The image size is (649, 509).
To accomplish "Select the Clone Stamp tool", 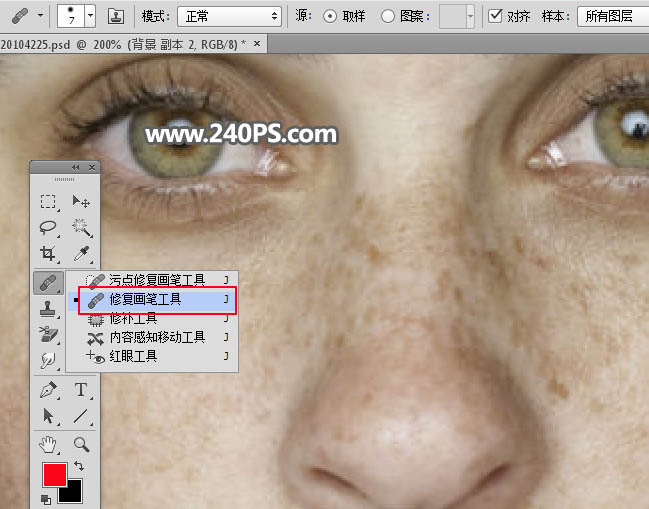I will [x=48, y=311].
